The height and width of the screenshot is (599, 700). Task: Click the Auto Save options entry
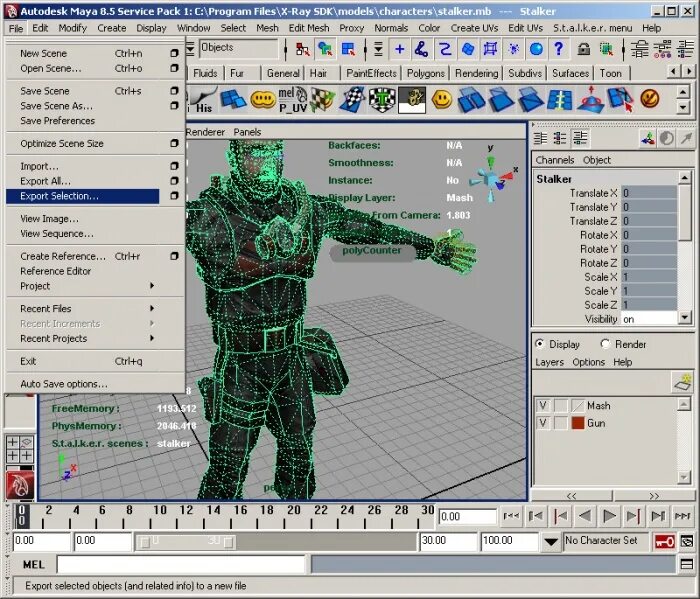point(64,384)
